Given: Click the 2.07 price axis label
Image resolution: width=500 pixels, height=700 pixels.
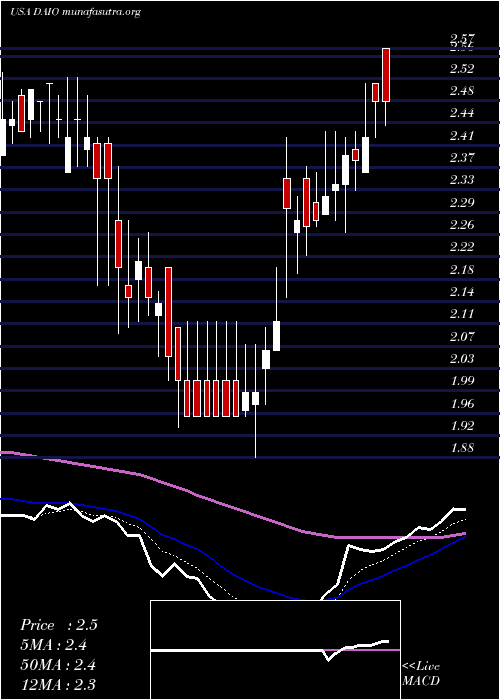Looking at the screenshot, I should pos(462,336).
